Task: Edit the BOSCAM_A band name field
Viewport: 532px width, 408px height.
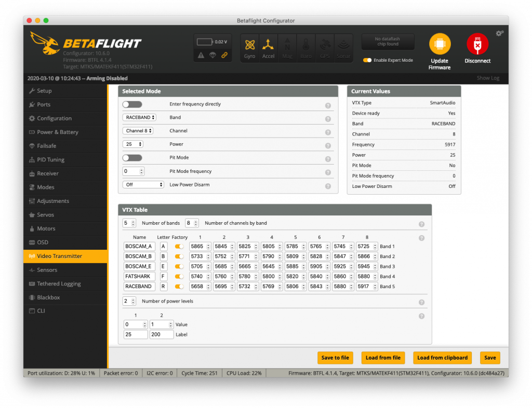Action: 139,246
